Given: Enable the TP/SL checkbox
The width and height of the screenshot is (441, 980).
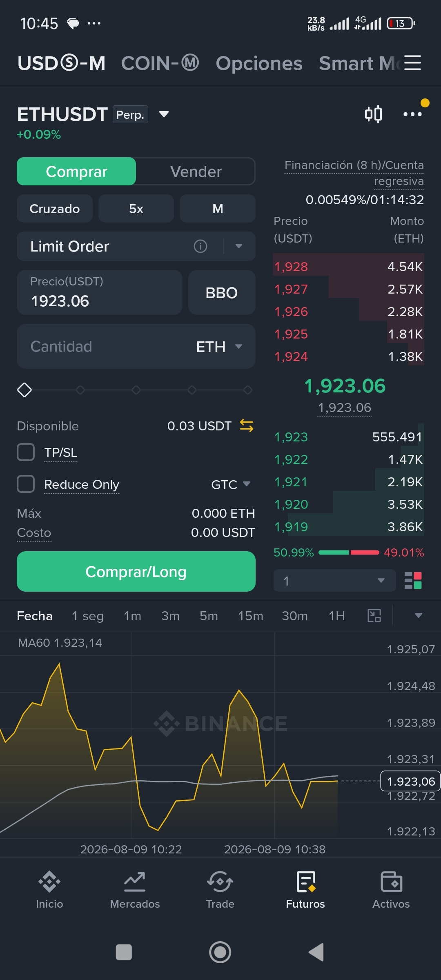Looking at the screenshot, I should pos(26,452).
